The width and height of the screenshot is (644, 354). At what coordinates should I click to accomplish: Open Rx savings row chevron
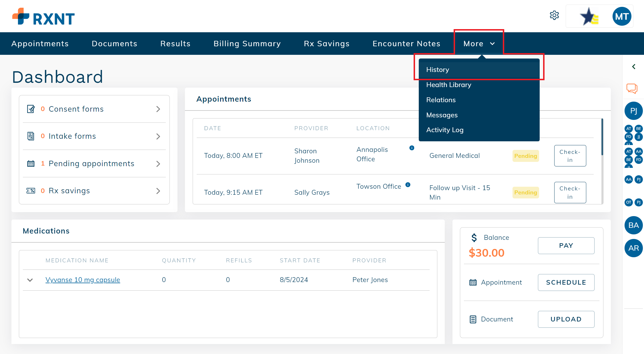[x=158, y=191]
